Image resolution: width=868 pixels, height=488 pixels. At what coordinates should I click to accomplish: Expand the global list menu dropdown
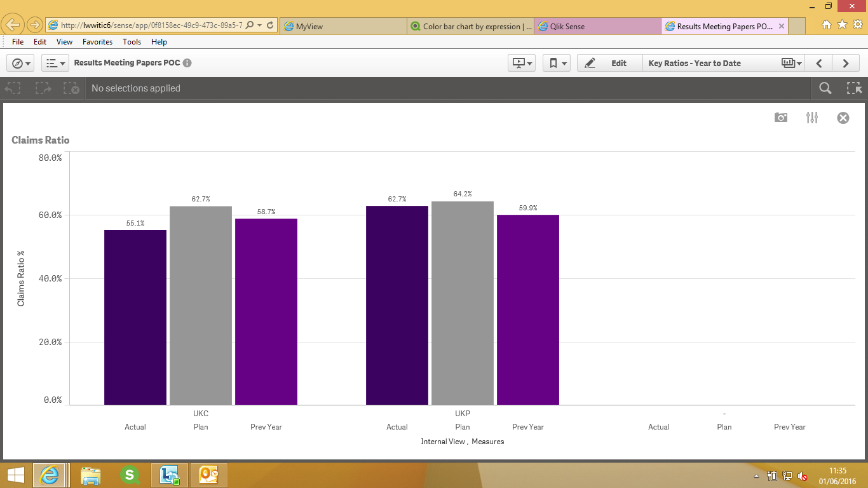55,63
